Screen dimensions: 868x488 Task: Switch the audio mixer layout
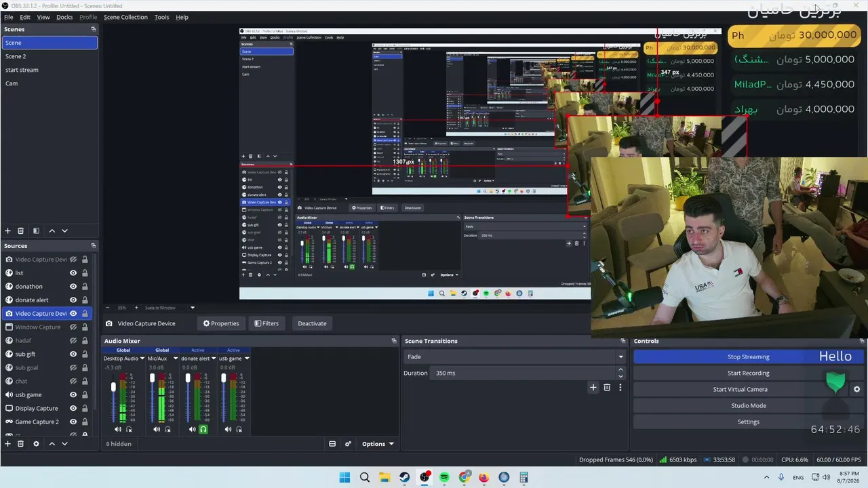[332, 444]
